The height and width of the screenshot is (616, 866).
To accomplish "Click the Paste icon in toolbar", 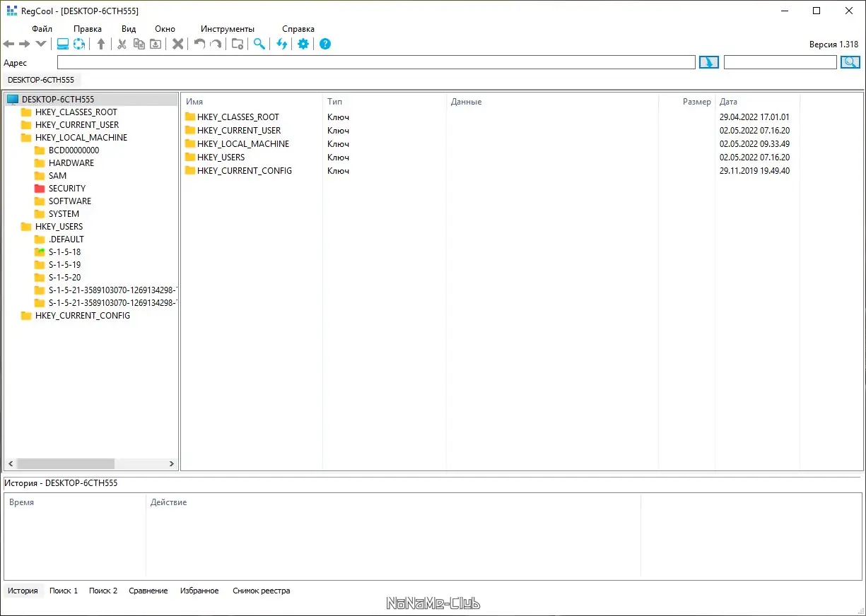I will pos(156,44).
